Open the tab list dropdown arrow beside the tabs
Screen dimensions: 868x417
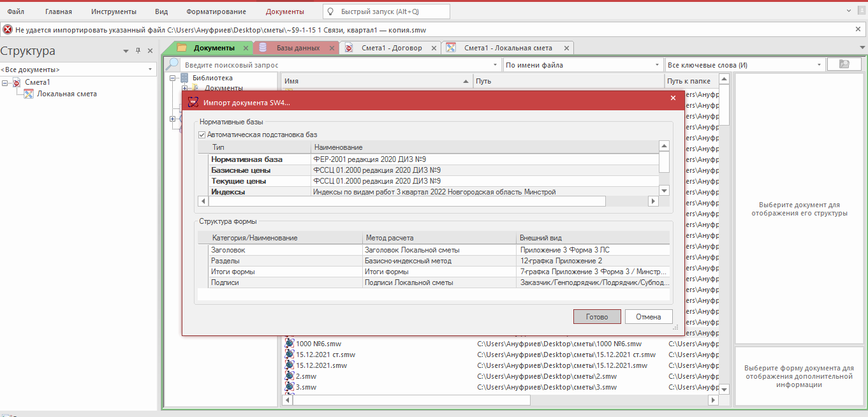click(861, 48)
